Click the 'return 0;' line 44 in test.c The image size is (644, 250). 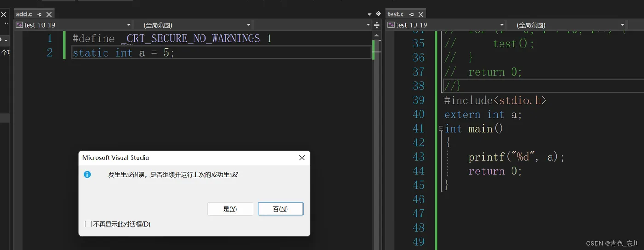[x=495, y=171]
